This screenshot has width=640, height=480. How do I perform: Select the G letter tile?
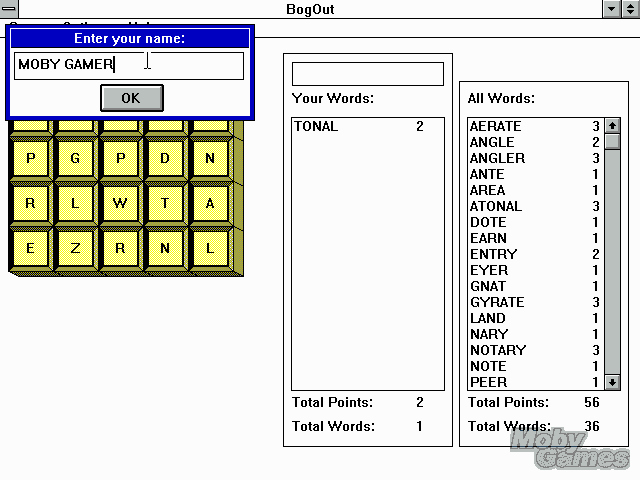(75, 158)
